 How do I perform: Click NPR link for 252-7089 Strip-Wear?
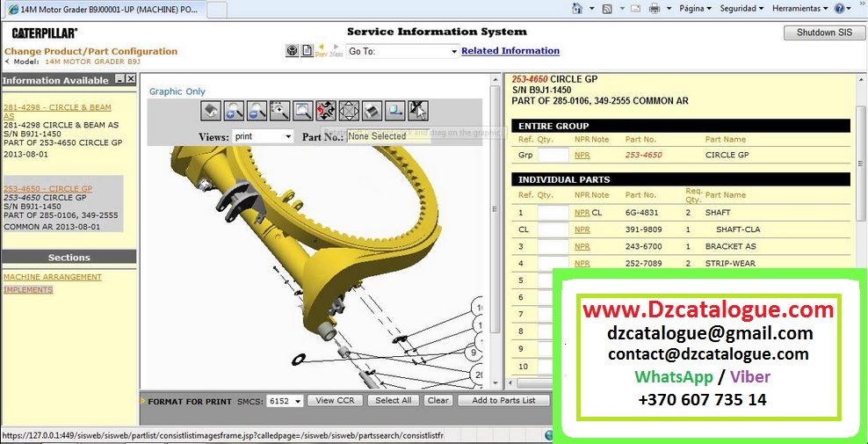(582, 263)
